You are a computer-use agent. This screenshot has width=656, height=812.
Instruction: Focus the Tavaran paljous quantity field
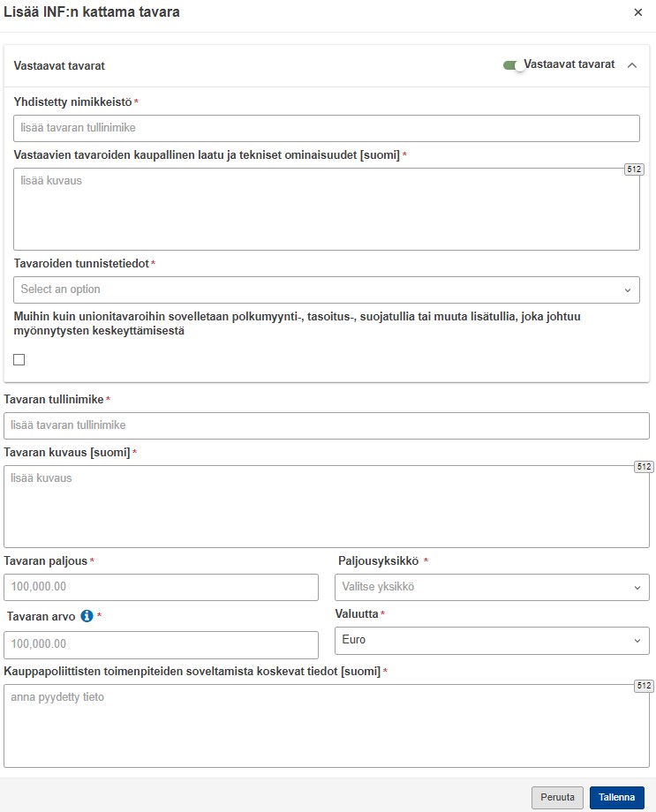click(162, 587)
